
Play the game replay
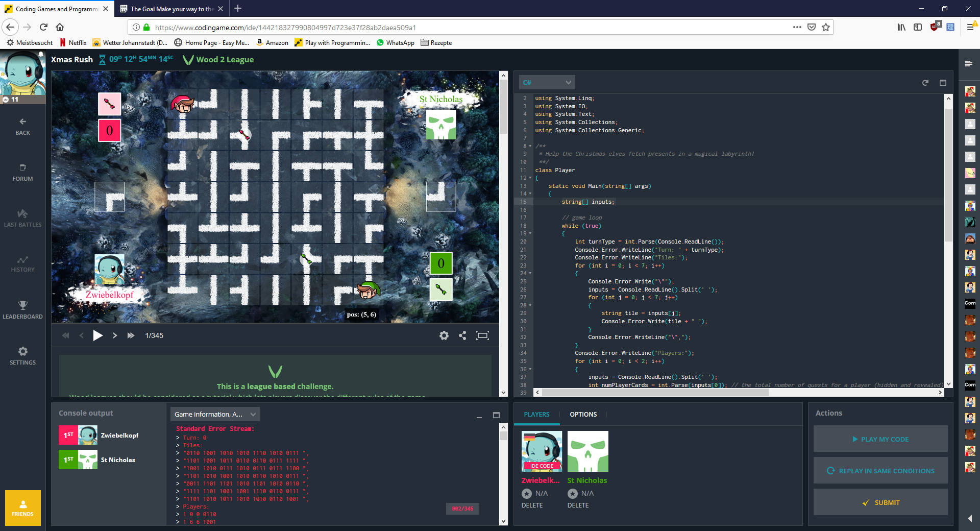[97, 335]
